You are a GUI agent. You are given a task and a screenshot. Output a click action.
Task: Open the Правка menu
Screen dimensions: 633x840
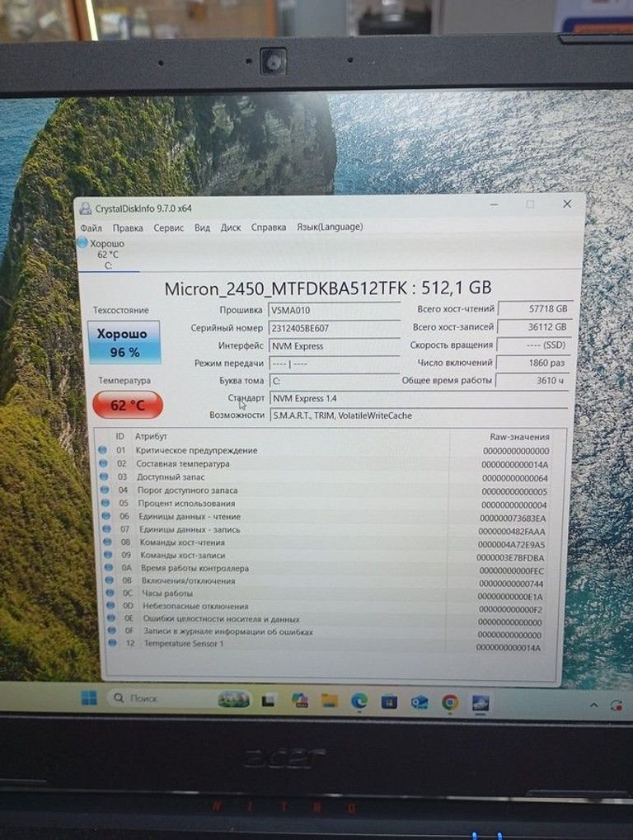pyautogui.click(x=128, y=228)
